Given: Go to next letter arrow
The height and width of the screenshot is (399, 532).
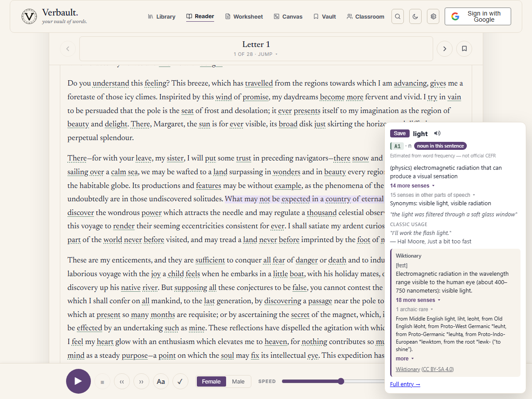Looking at the screenshot, I should pos(445,49).
